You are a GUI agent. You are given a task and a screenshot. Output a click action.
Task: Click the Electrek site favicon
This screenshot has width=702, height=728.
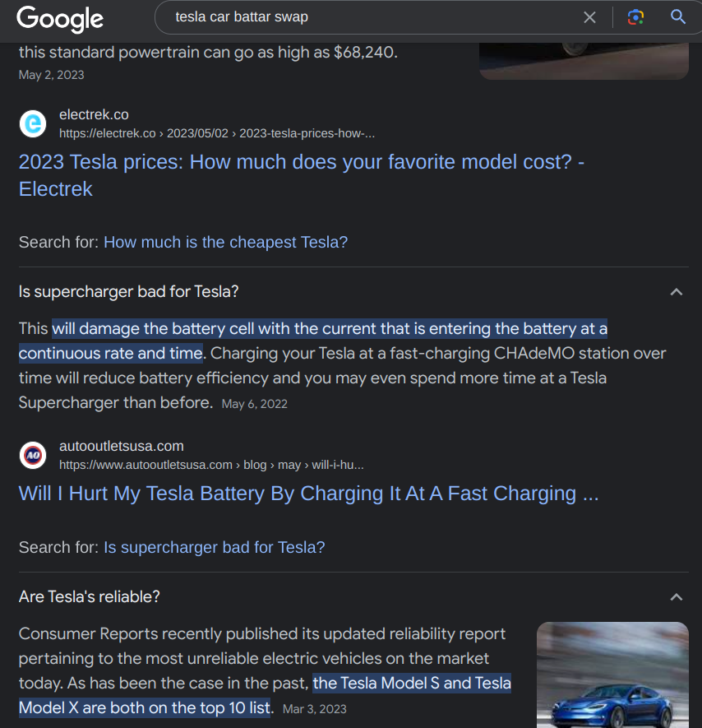(x=33, y=123)
